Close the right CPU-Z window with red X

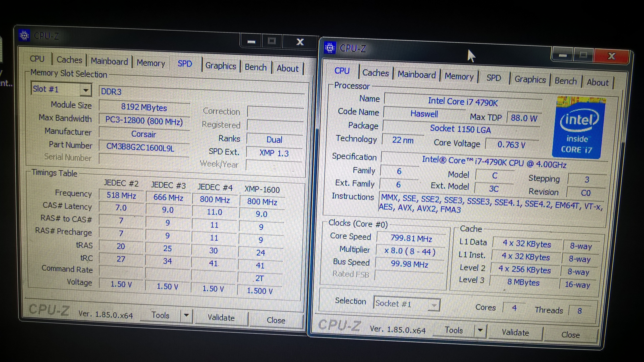(x=611, y=56)
